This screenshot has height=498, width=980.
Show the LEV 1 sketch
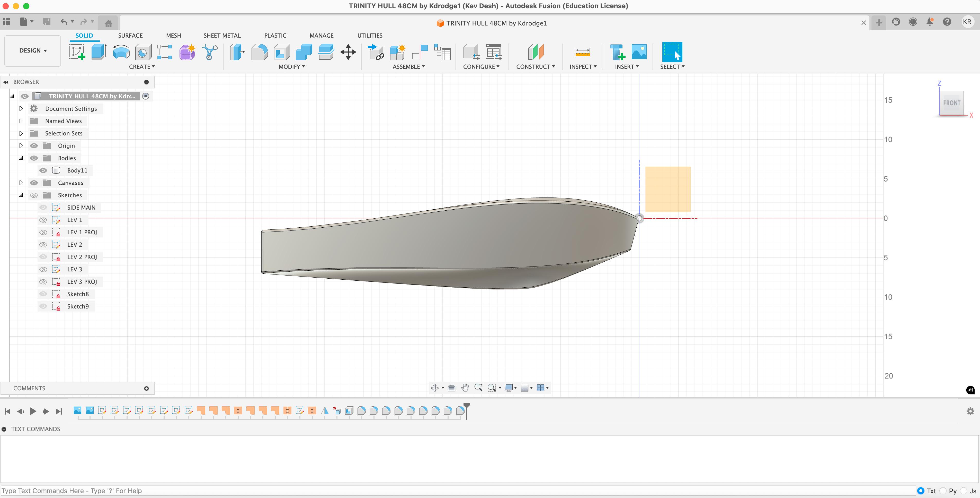click(43, 220)
